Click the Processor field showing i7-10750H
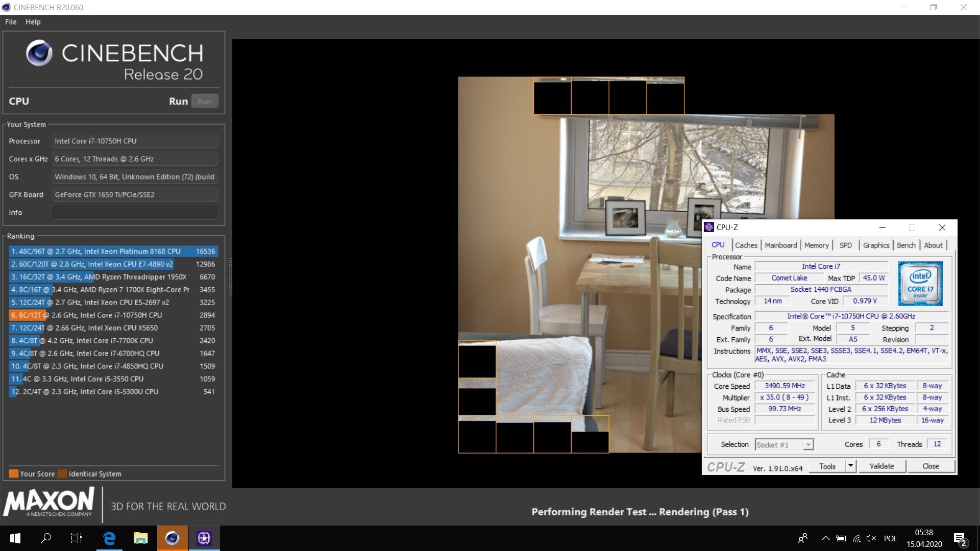The image size is (980, 551). (135, 141)
